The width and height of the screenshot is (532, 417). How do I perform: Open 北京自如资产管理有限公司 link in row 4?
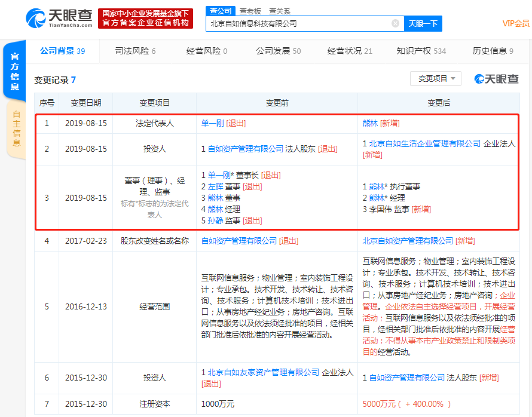pos(408,241)
